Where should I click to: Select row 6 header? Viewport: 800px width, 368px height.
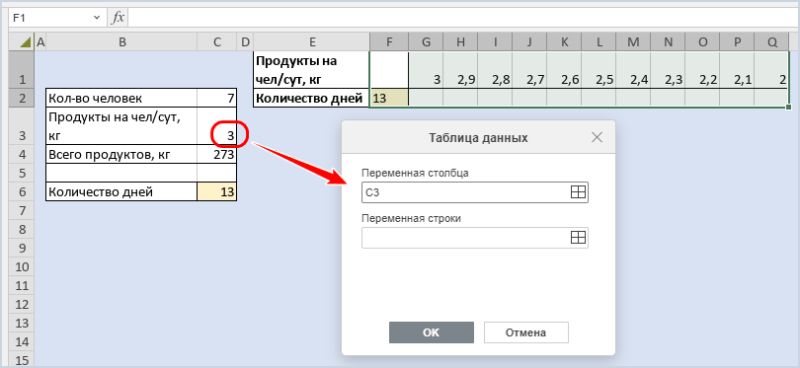click(21, 192)
